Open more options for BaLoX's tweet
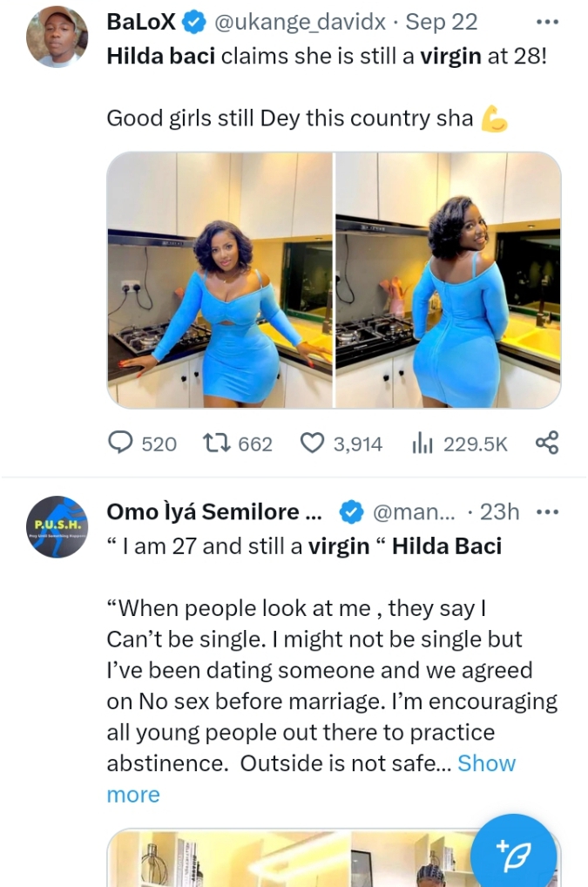The image size is (588, 887). coord(546,22)
